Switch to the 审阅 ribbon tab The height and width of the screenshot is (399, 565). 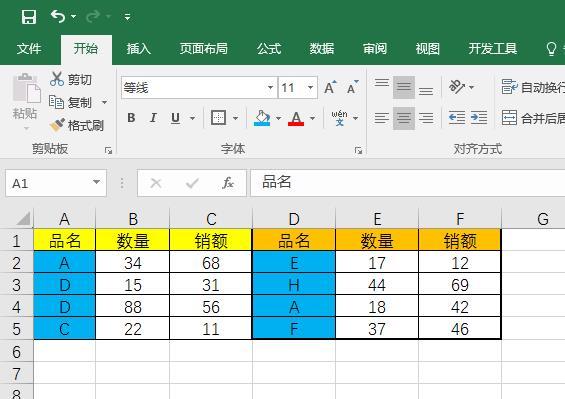[375, 49]
